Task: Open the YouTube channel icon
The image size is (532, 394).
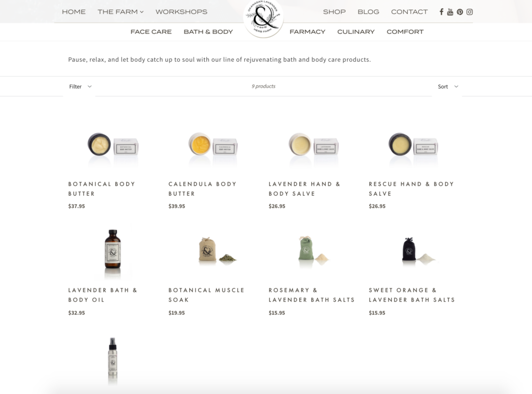Action: point(450,12)
